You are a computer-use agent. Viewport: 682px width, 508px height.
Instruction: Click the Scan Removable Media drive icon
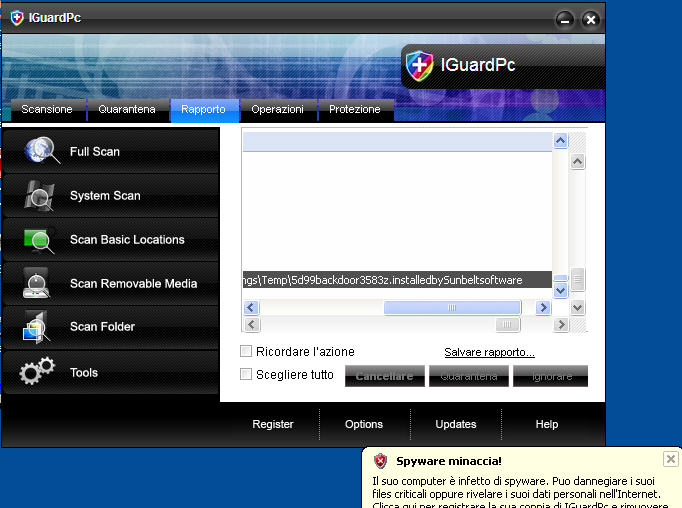37,284
